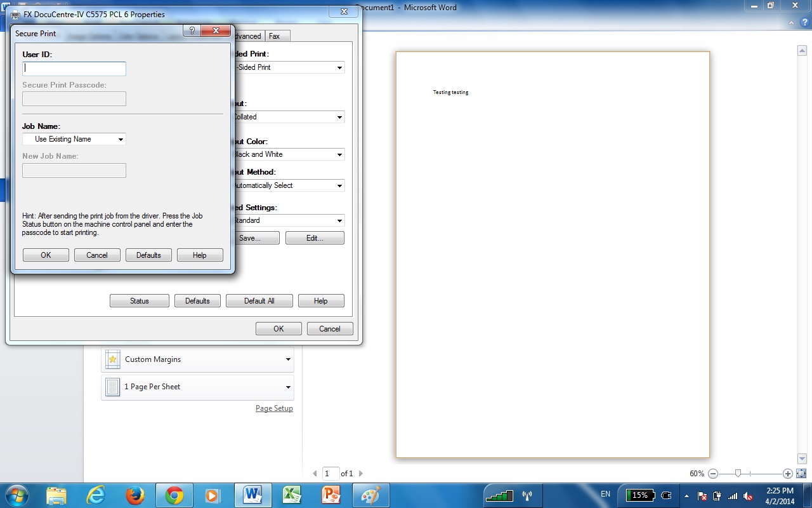The height and width of the screenshot is (508, 812).
Task: Open Firefox from the taskbar
Action: point(134,495)
